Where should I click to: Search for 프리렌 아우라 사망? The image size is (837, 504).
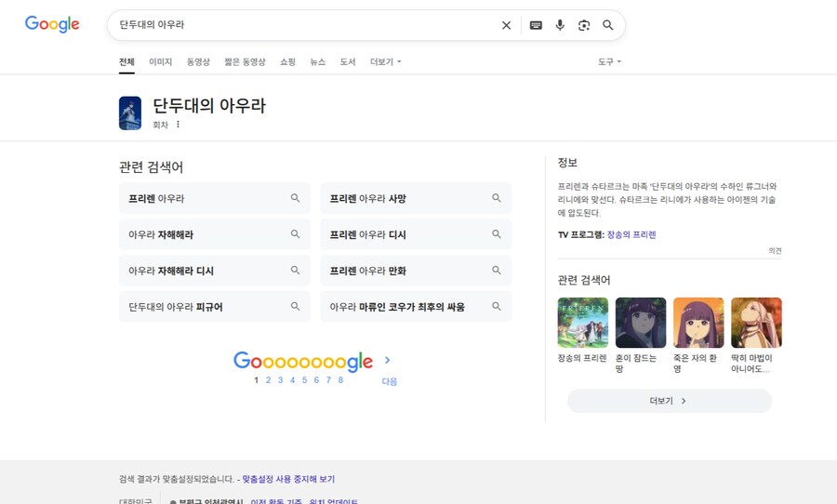point(416,198)
